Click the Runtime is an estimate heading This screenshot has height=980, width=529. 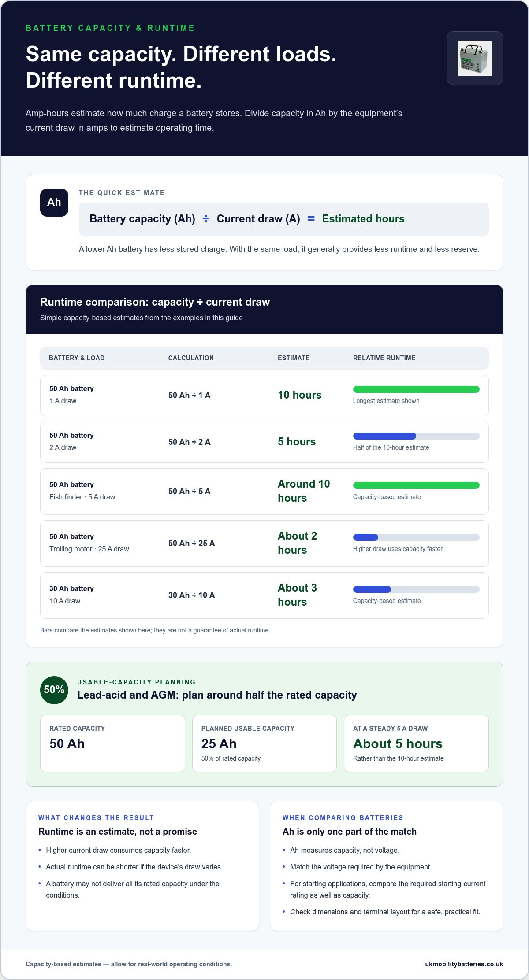click(x=118, y=832)
